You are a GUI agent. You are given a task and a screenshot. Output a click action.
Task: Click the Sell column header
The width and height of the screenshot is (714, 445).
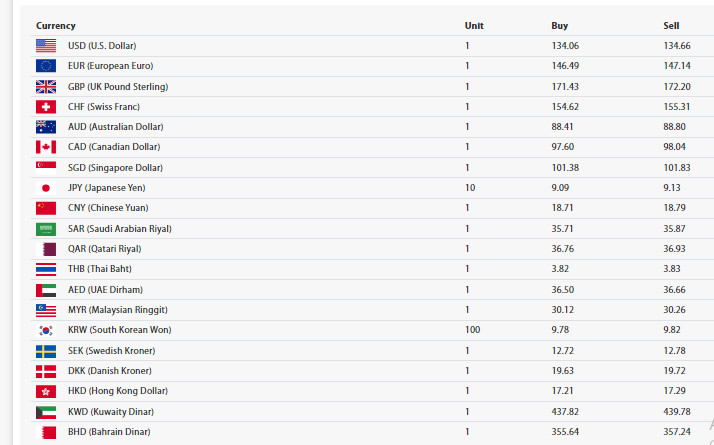[671, 26]
